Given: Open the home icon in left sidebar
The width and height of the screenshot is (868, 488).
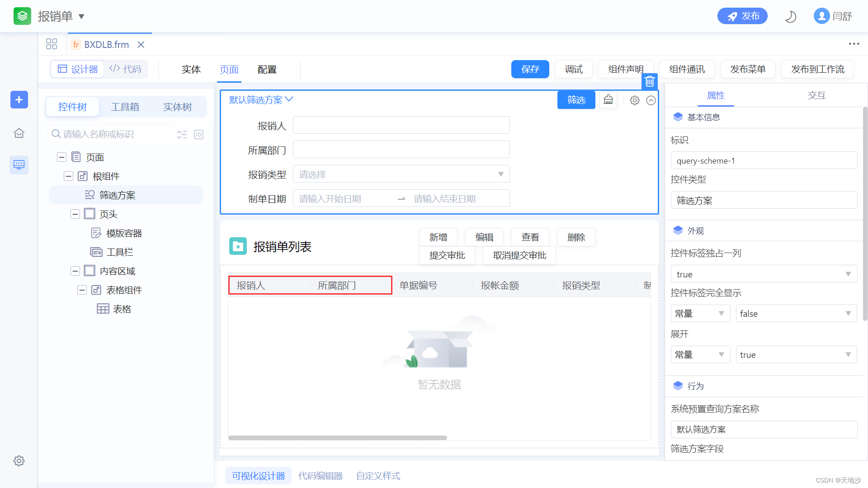Looking at the screenshot, I should (x=19, y=133).
